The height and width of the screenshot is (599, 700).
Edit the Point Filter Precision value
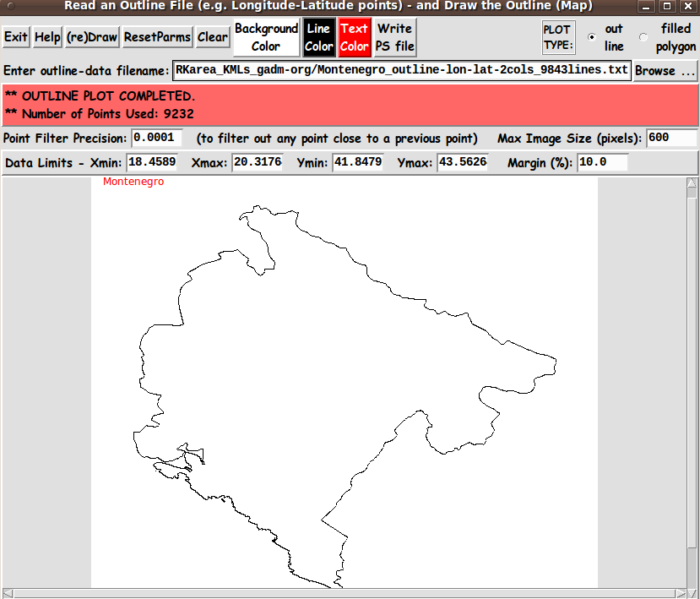[x=156, y=138]
